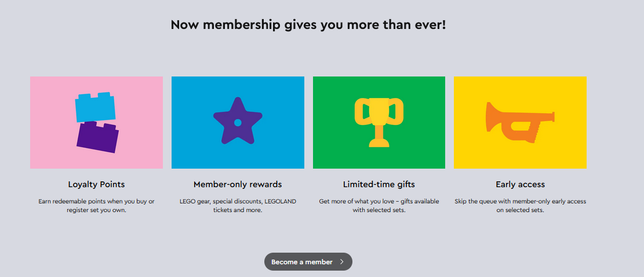Click the Skip the queue description text
This screenshot has height=277, width=644.
point(520,206)
